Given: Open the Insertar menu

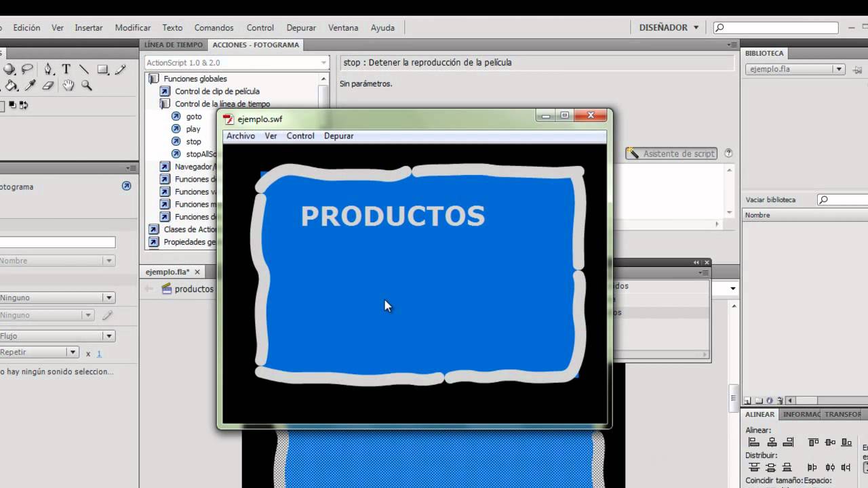Looking at the screenshot, I should 89,28.
